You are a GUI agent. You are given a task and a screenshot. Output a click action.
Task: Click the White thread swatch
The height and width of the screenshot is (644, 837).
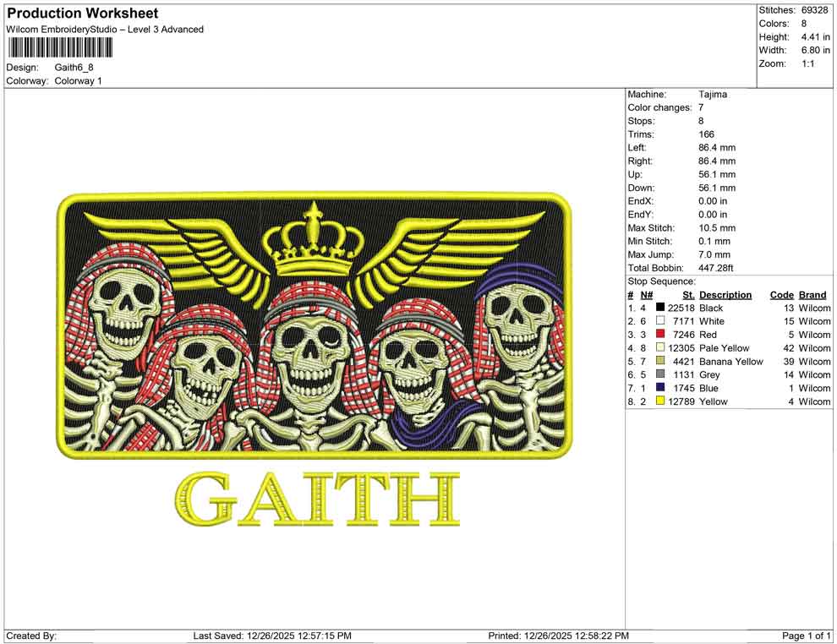[659, 321]
